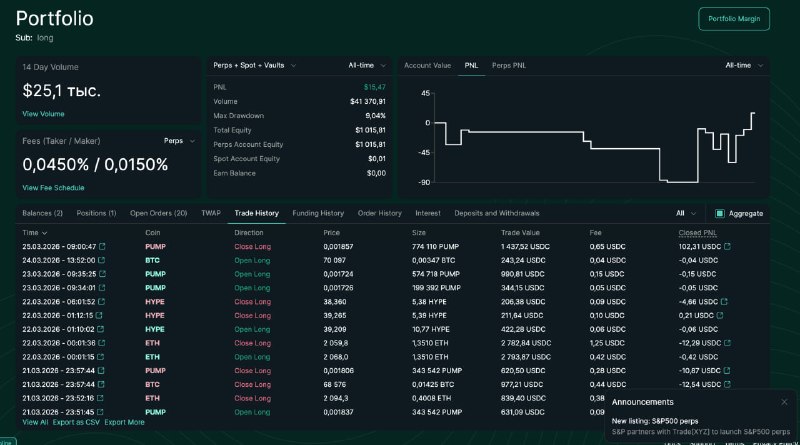The height and width of the screenshot is (445, 800).
Task: Sort trades by Time column
Action: pyautogui.click(x=35, y=233)
